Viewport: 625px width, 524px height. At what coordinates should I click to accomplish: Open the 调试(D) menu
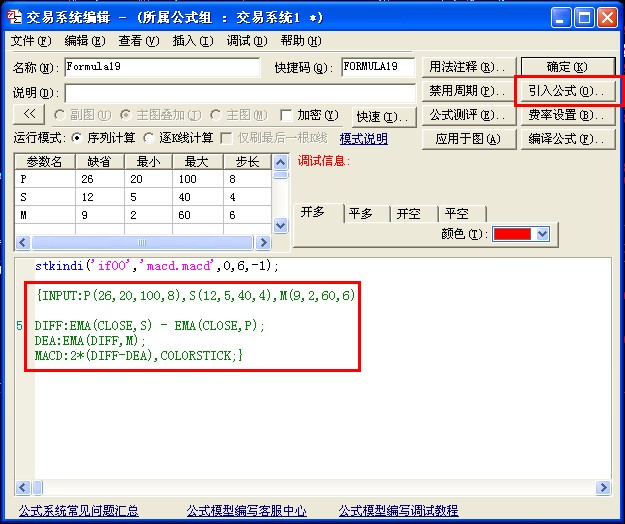point(247,41)
